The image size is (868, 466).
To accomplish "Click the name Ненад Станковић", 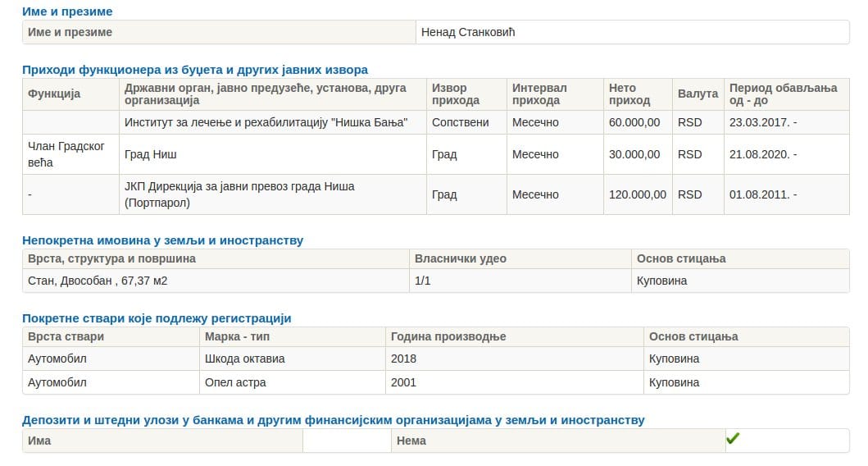I will [x=468, y=32].
